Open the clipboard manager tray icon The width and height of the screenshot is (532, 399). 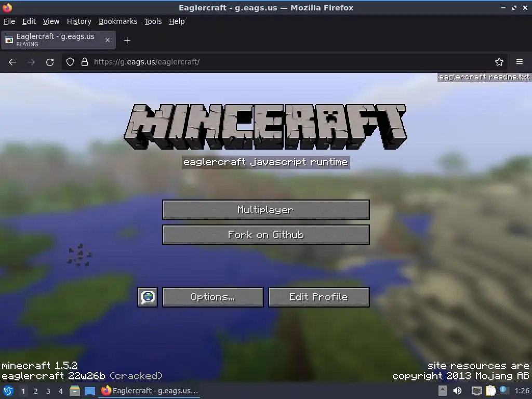490,391
